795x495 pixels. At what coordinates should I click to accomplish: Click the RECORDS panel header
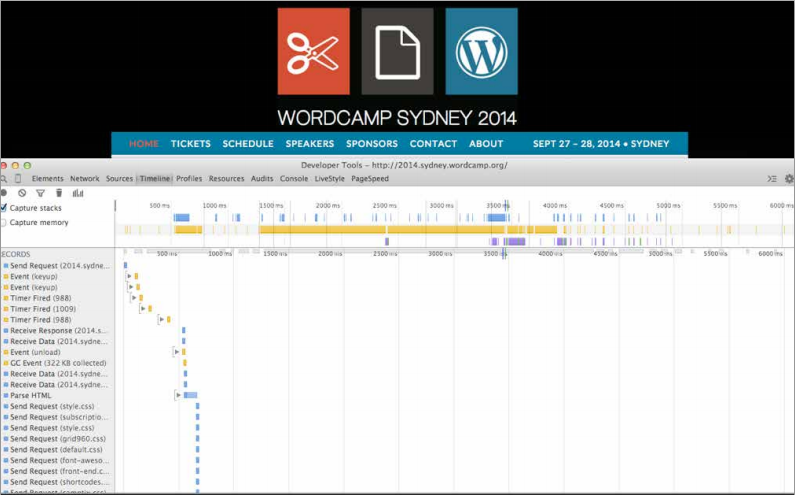(x=15, y=254)
